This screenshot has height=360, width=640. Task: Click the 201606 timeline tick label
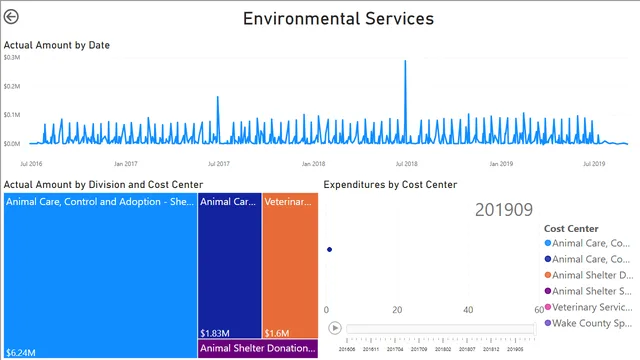347,349
